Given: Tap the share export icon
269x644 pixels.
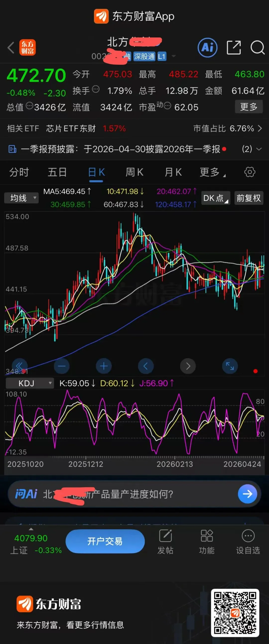Looking at the screenshot, I should coord(234,48).
